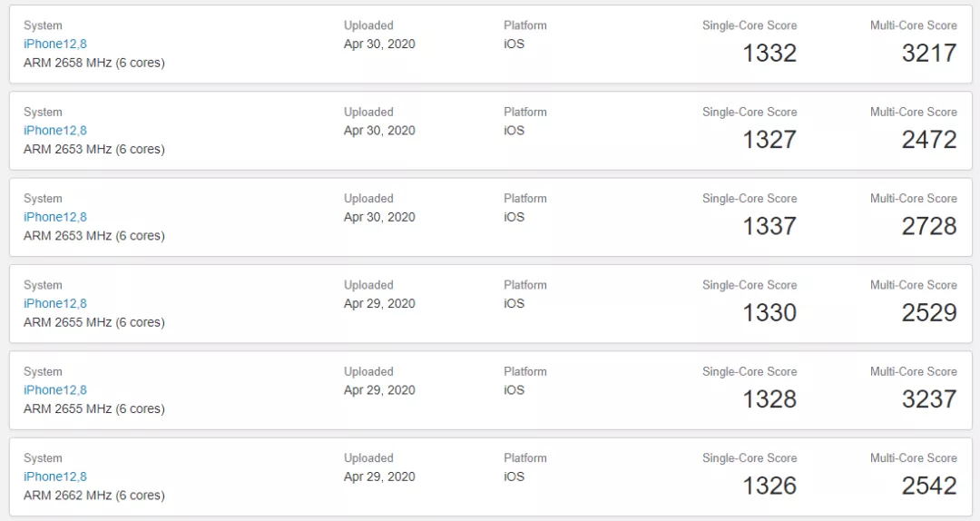The height and width of the screenshot is (521, 980).
Task: Open iPhone12,8 link for the 2542 multi-core result
Action: tap(55, 477)
